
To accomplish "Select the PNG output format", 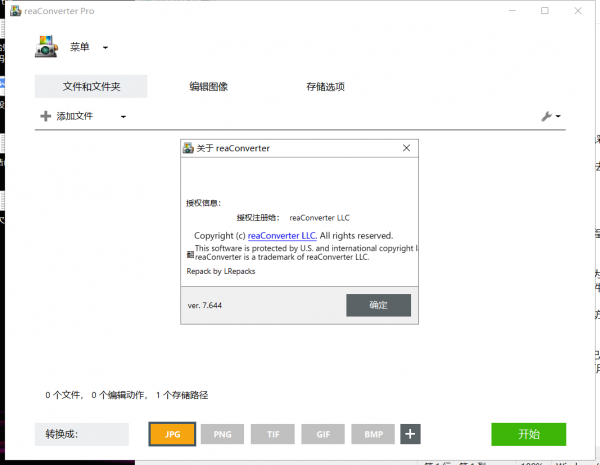I will (x=222, y=434).
